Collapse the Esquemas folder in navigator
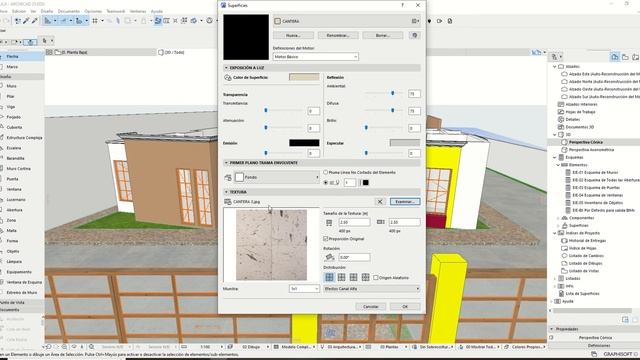640x360 pixels. coord(554,158)
